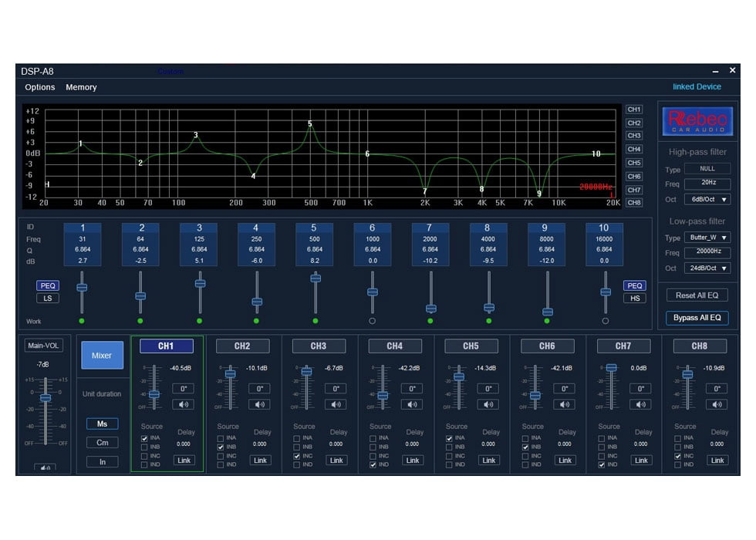The height and width of the screenshot is (540, 756).
Task: Expand the low-pass 24dB/Oct slope dropdown
Action: pyautogui.click(x=707, y=268)
